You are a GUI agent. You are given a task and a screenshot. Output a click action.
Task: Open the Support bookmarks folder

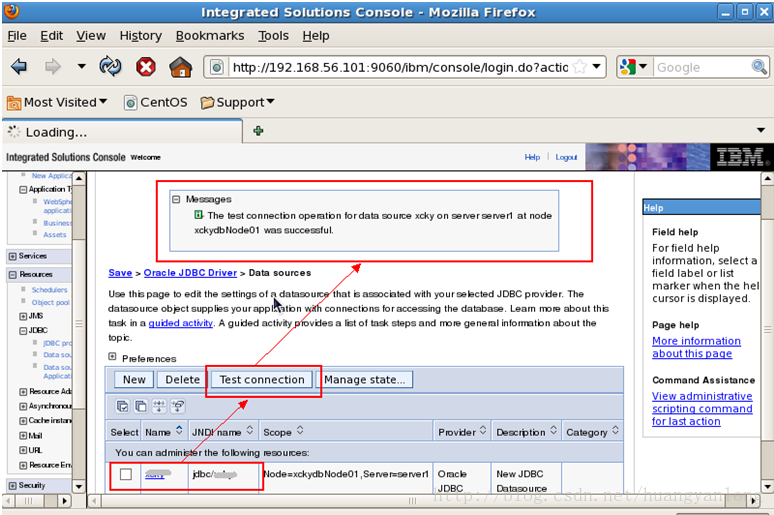click(x=237, y=102)
